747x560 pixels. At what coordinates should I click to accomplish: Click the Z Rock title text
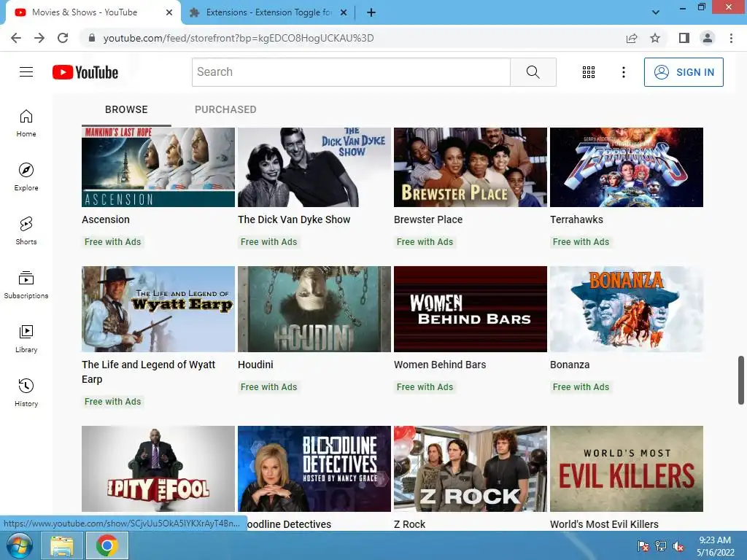coord(410,524)
